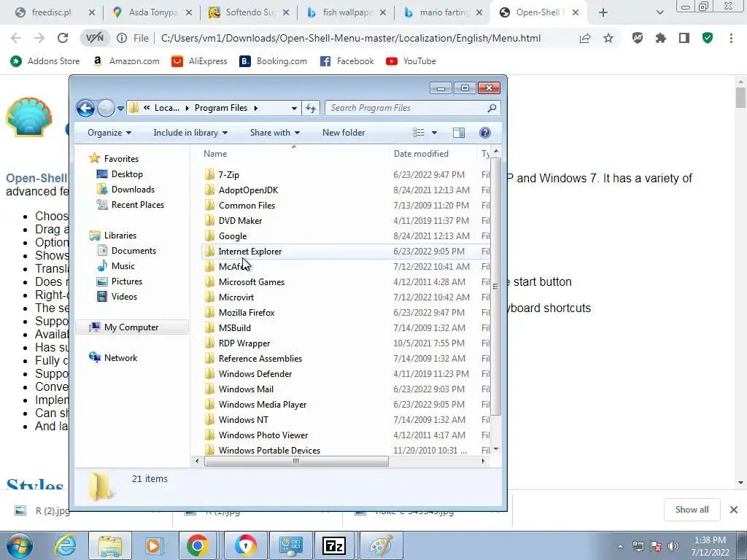Open Include in library dropdown
The image size is (747, 560).
tap(190, 133)
